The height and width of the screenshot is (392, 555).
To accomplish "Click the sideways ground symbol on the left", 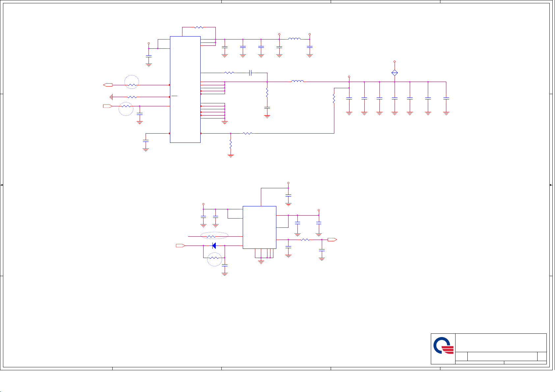I will coord(112,97).
